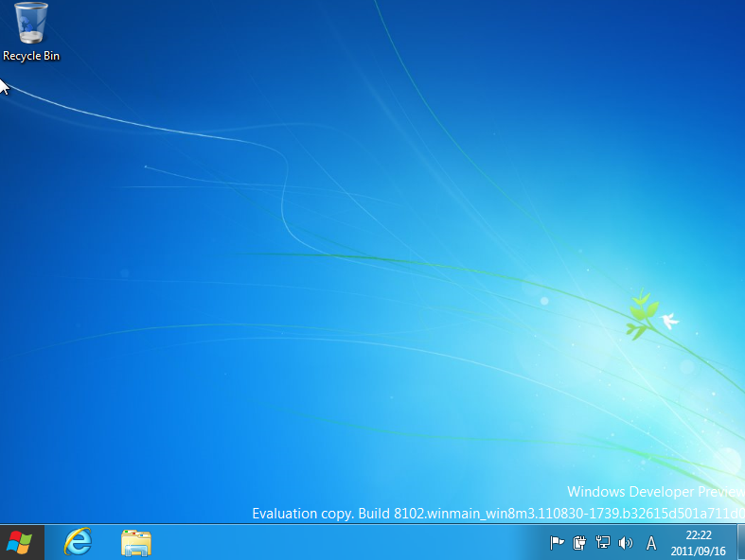Click the 22:22 clock time

pos(699,535)
